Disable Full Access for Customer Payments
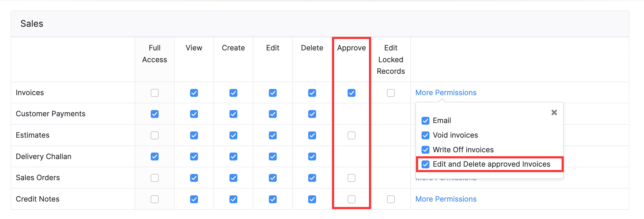Image resolution: width=644 pixels, height=219 pixels. [x=155, y=114]
